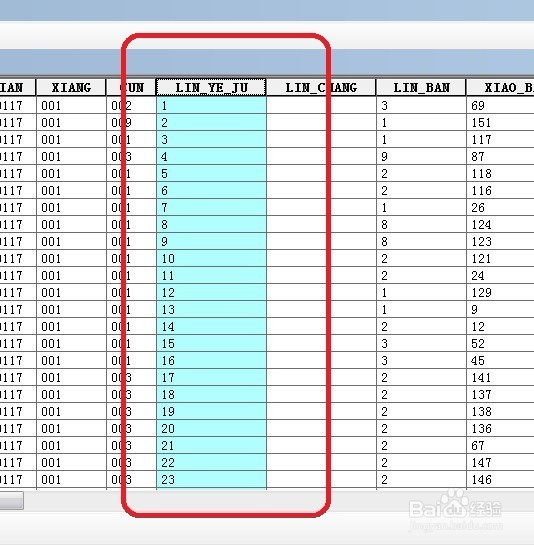Select LIN_YE_JU cell with value 11
Viewport: 534px width, 545px height.
point(211,276)
